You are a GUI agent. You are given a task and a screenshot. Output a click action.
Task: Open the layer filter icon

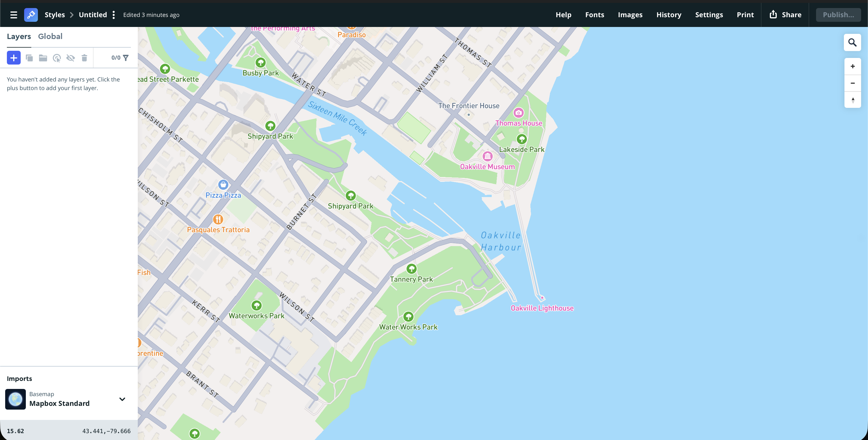pos(125,58)
